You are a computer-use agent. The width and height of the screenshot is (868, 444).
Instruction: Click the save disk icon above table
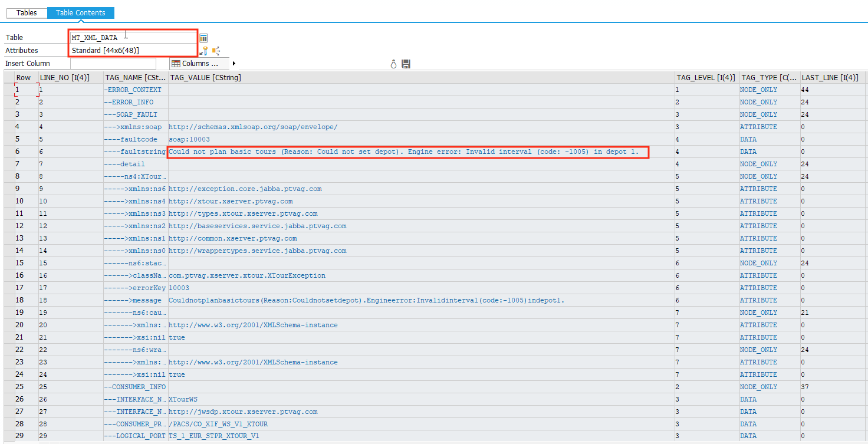point(406,64)
